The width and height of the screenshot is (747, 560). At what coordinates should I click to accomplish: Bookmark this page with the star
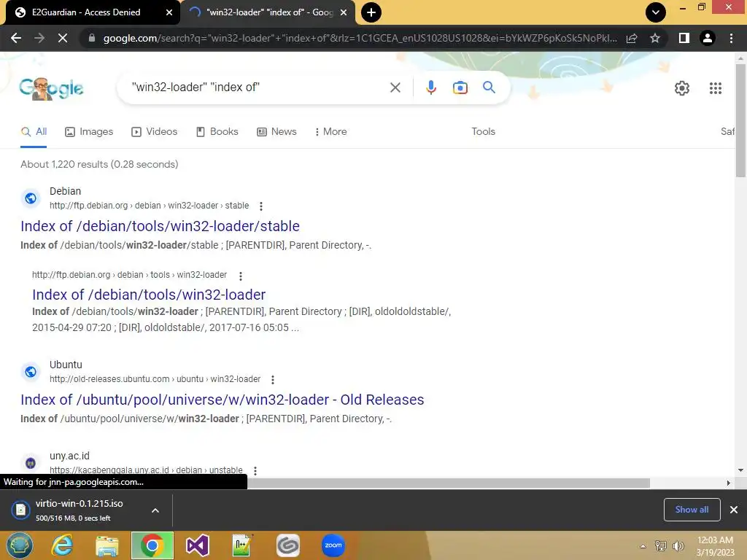point(655,38)
